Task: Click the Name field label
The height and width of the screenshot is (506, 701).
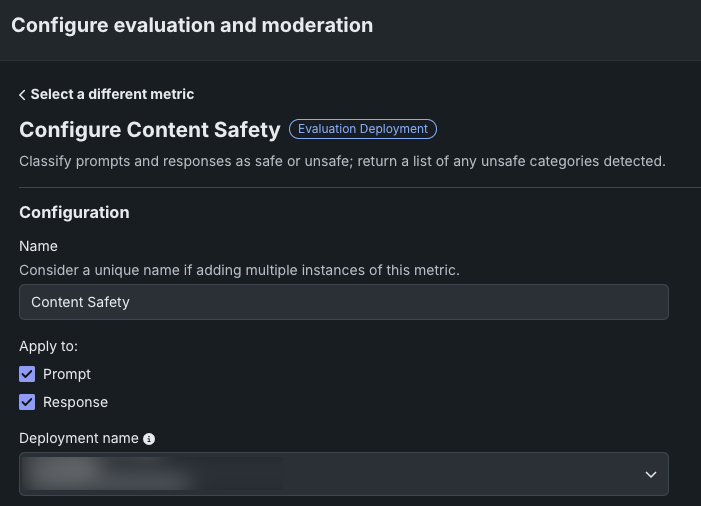Action: pyautogui.click(x=38, y=246)
